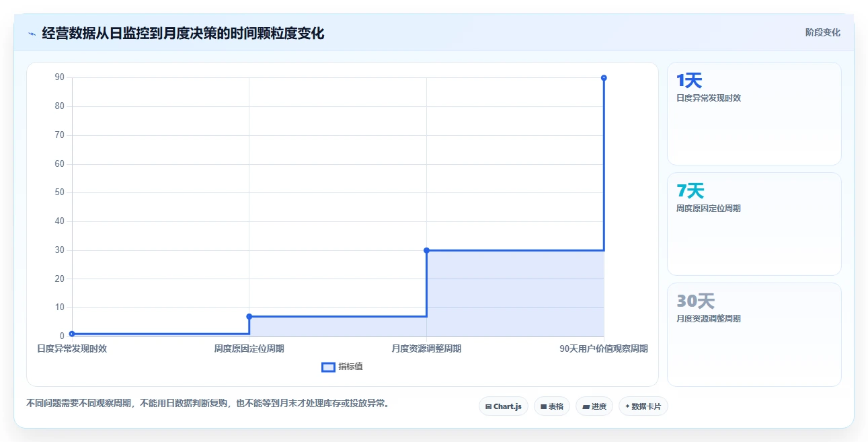The image size is (868, 442).
Task: Click the 数据卡片 tag pill
Action: tap(643, 406)
